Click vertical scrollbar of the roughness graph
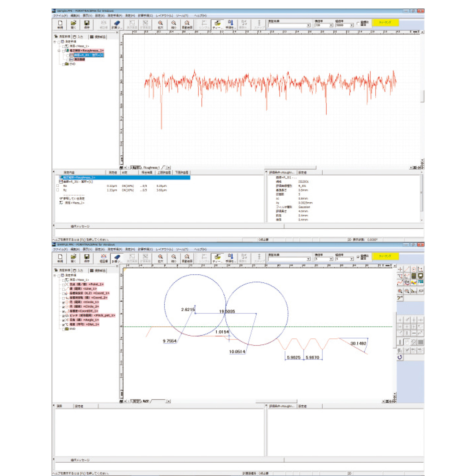The width and height of the screenshot is (476, 476). 422,96
